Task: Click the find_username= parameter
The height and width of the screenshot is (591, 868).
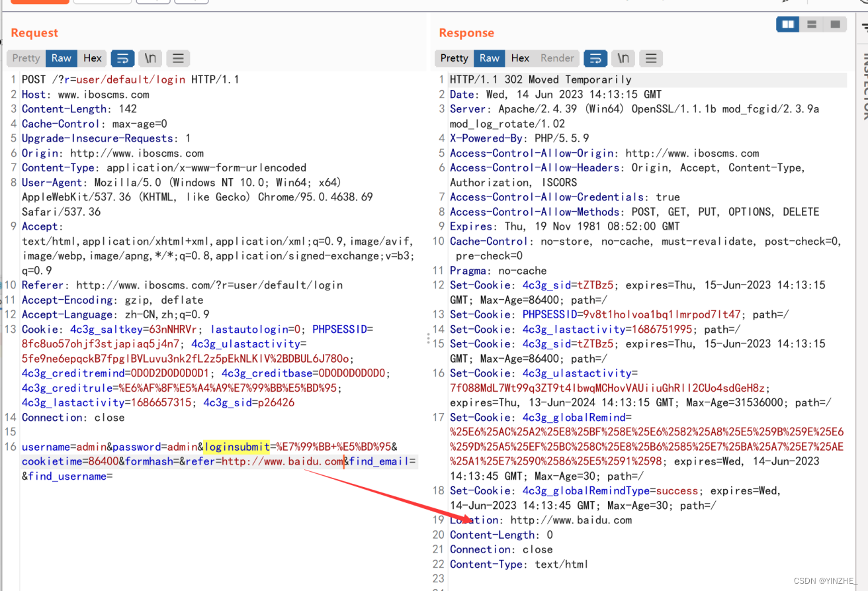Action: coord(70,476)
